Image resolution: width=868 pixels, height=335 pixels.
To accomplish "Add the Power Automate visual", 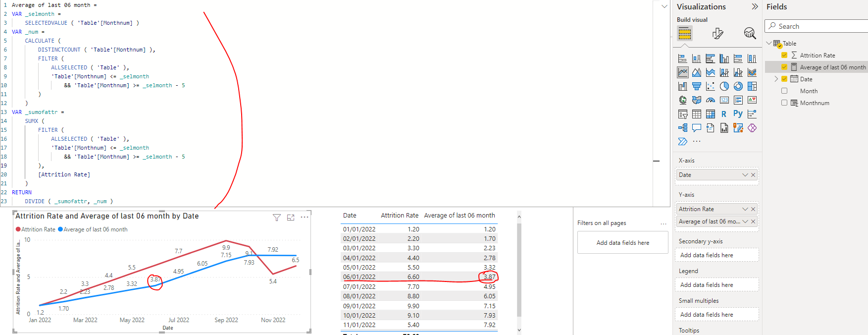I will pyautogui.click(x=683, y=142).
